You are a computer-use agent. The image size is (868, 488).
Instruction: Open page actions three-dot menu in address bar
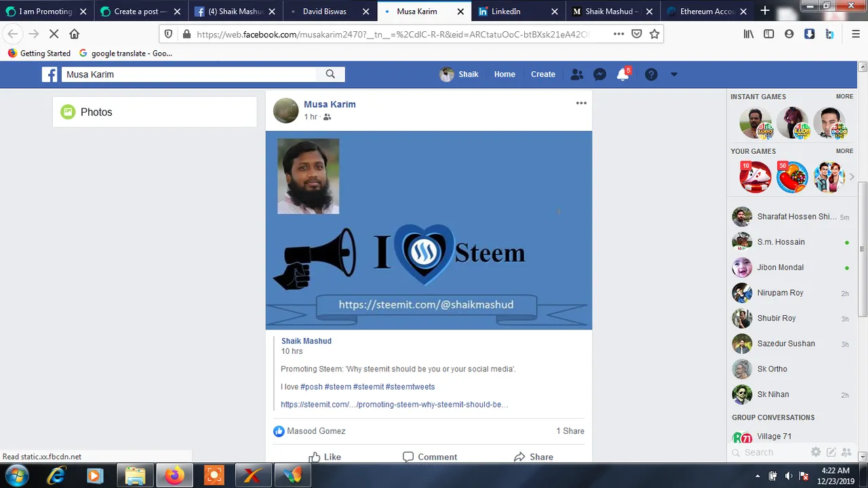click(618, 34)
